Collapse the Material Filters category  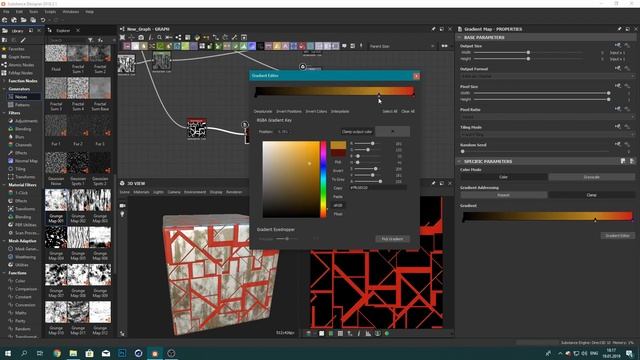[x=4, y=185]
